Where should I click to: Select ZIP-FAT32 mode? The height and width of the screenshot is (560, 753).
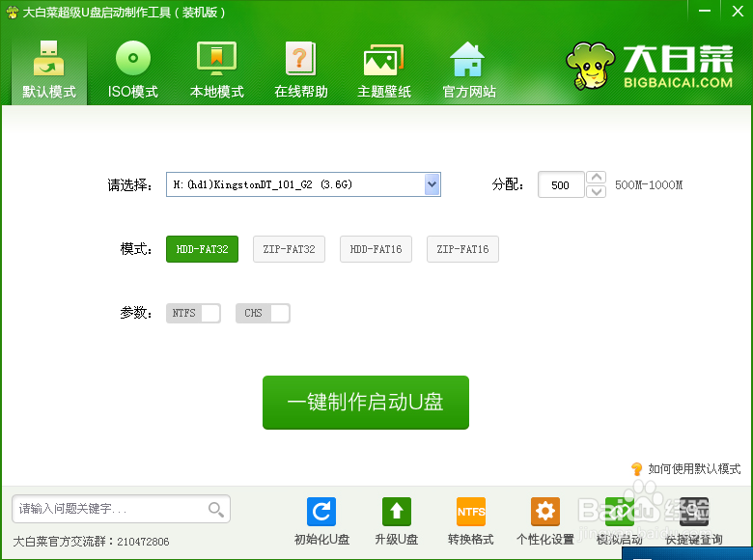289,249
